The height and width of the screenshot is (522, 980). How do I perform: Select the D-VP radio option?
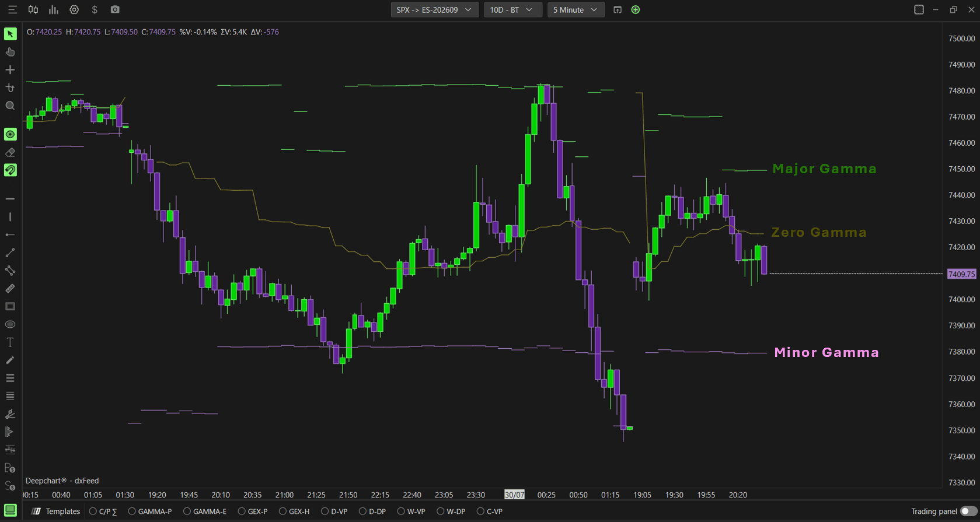click(334, 512)
